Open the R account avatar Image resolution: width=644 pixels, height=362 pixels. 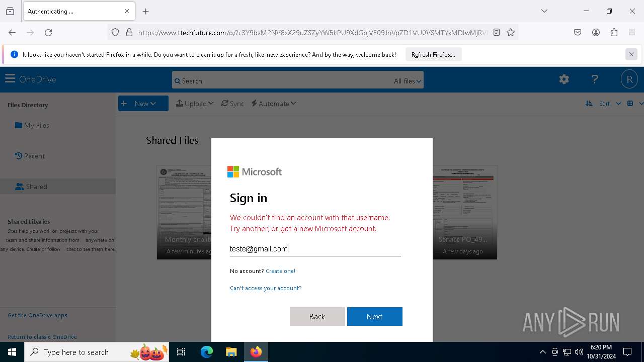pos(629,79)
